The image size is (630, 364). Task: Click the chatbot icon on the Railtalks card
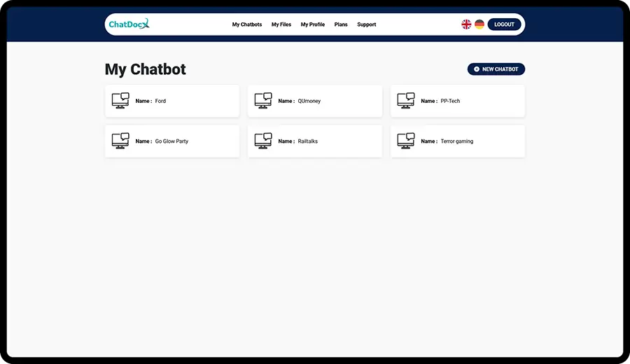coord(263,141)
